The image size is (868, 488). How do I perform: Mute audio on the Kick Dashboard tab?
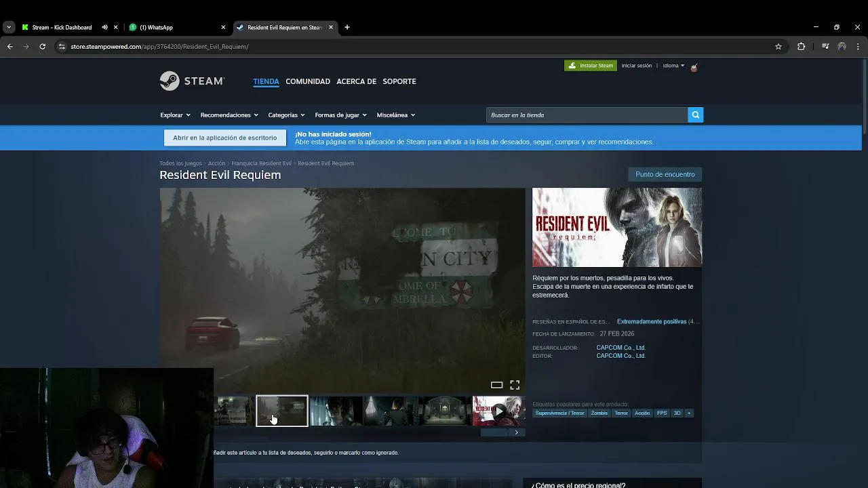coord(104,27)
